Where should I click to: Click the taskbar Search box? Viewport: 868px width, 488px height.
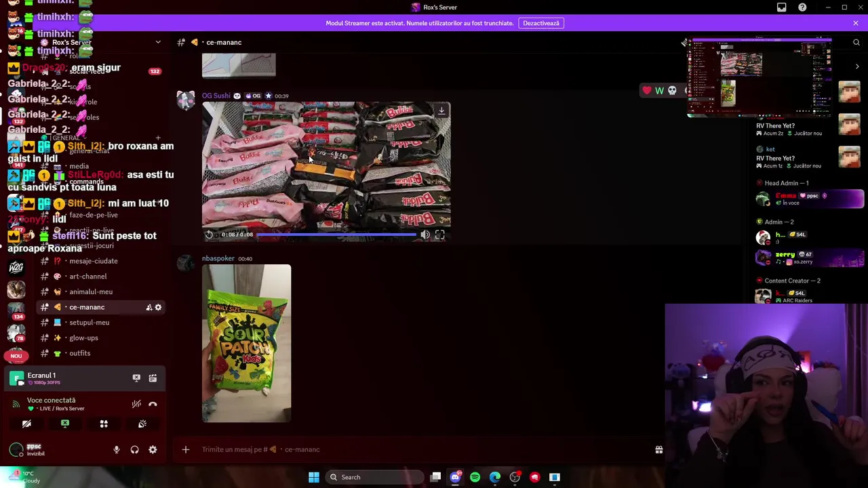375,477
